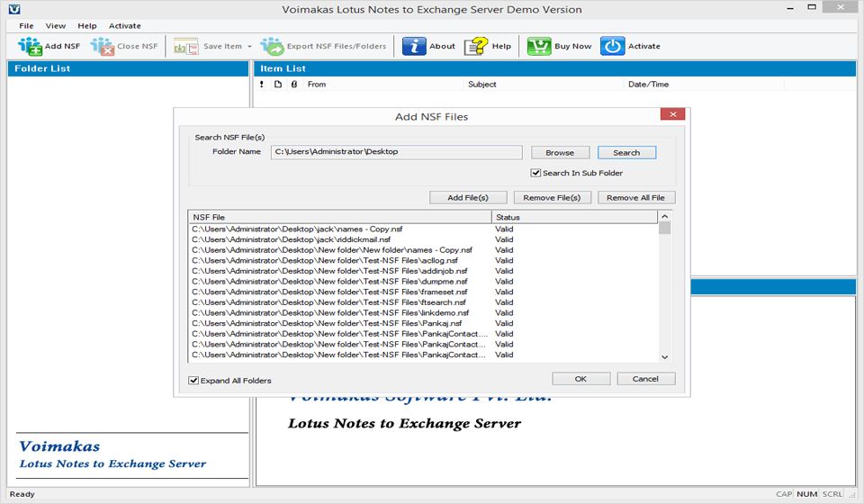The height and width of the screenshot is (504, 864).
Task: Toggle Expand All Folders checkbox
Action: pos(193,380)
